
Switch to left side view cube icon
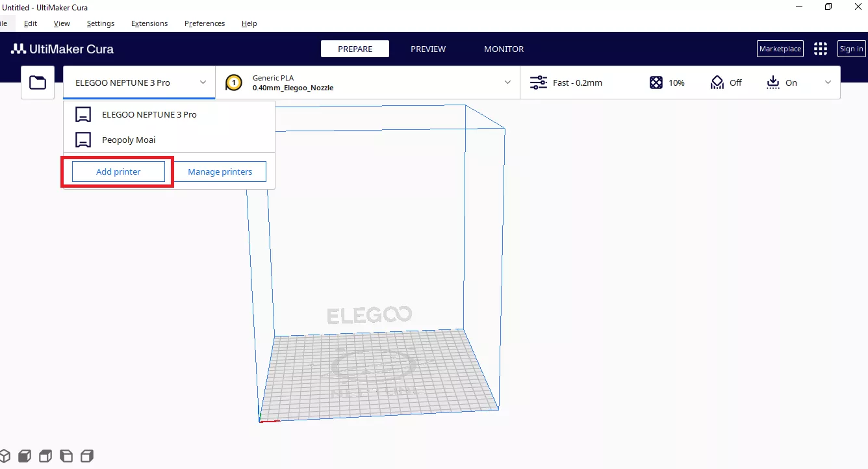[x=66, y=455]
